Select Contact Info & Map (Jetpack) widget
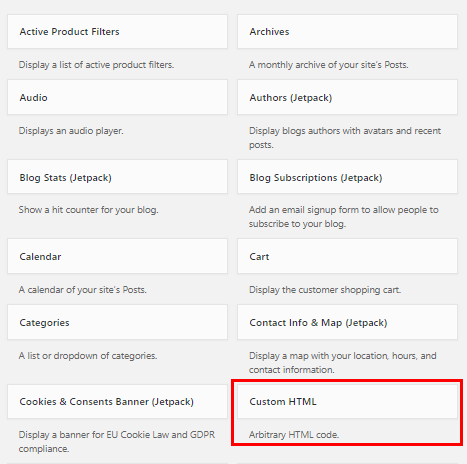 pos(347,322)
